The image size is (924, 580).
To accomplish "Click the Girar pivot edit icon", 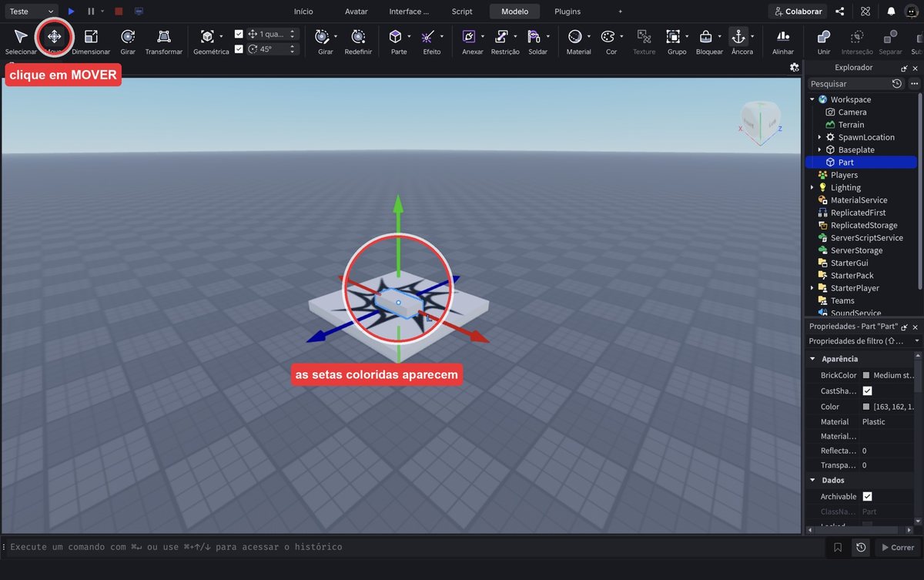I will pos(322,36).
